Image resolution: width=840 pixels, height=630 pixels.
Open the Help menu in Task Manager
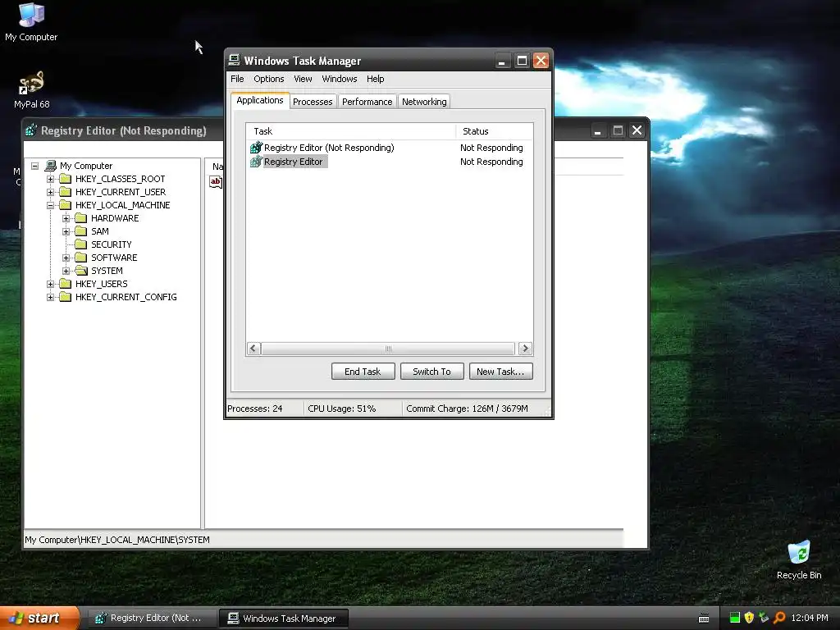pos(375,79)
